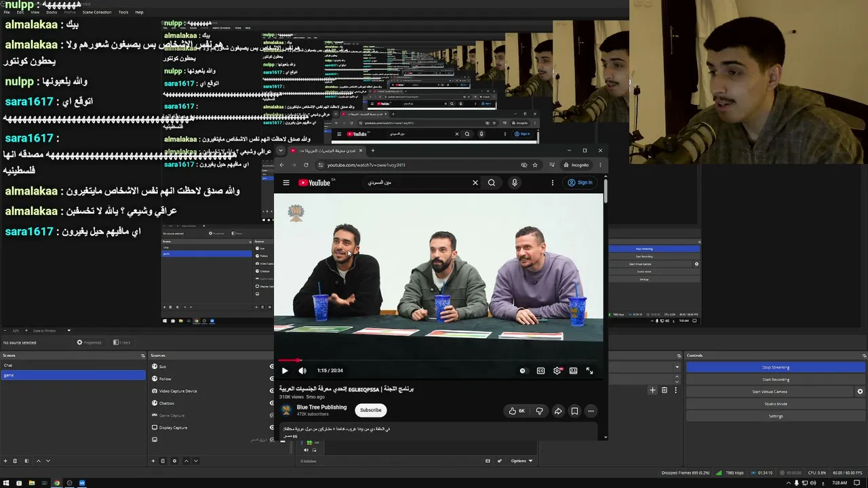Enable Studio Mode in OBS
This screenshot has height=488, width=868.
pos(776,404)
